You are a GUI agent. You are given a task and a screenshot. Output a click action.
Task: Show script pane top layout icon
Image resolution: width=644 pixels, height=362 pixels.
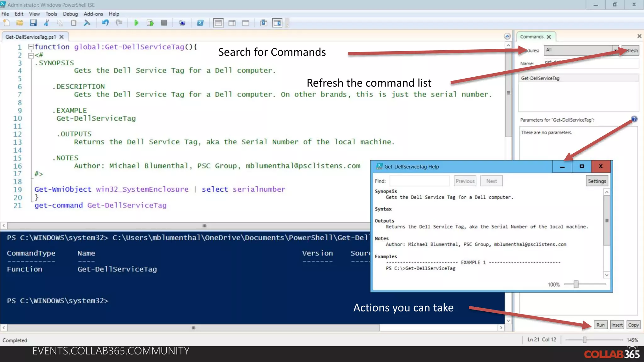pyautogui.click(x=218, y=23)
